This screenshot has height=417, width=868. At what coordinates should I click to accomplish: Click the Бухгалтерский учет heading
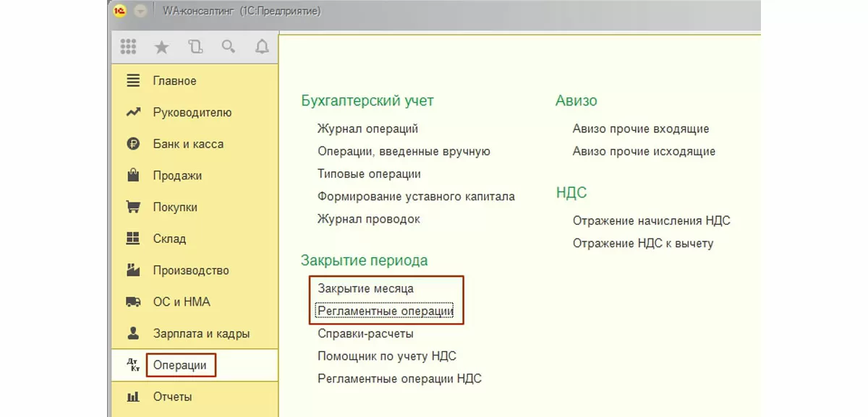click(367, 101)
